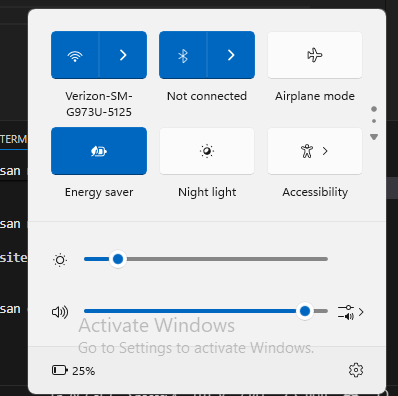Screen dimensions: 398x396
Task: Open the Bluetooth devices chevron
Action: click(x=231, y=55)
